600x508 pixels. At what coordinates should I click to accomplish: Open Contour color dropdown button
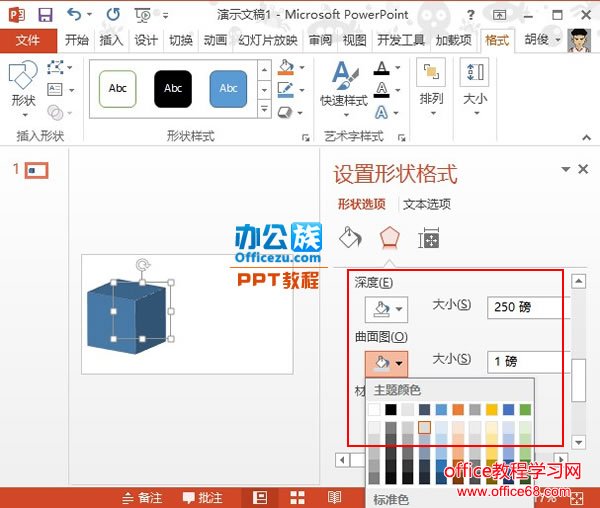click(x=386, y=363)
